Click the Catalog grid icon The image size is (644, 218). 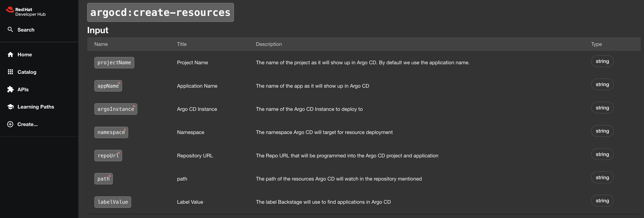click(10, 72)
